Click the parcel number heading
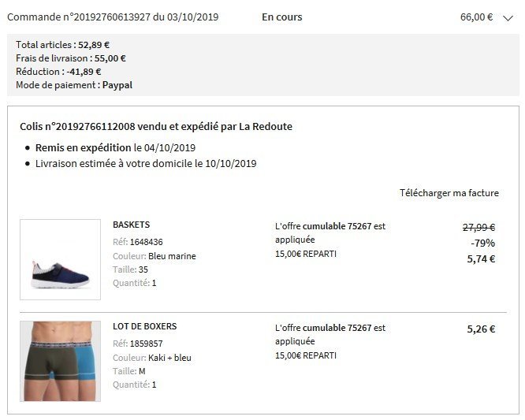This screenshot has width=525, height=420. point(156,127)
